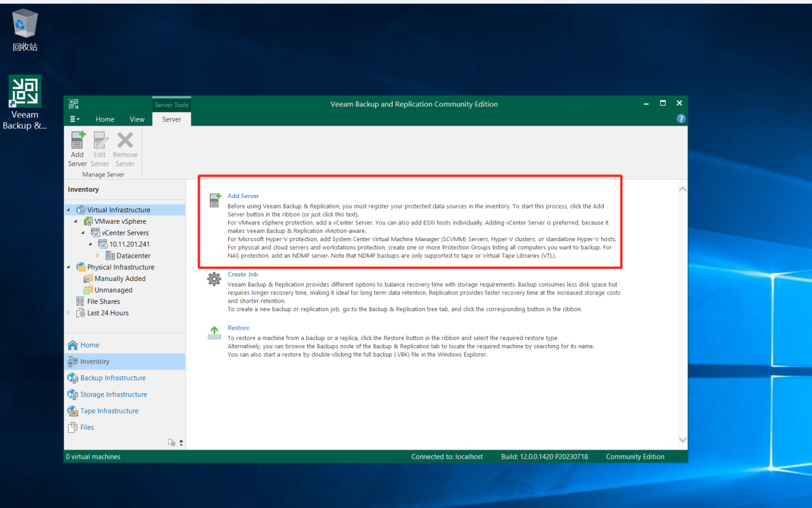Viewport: 812px width, 508px height.
Task: Maximize the Veeam window
Action: coord(663,103)
